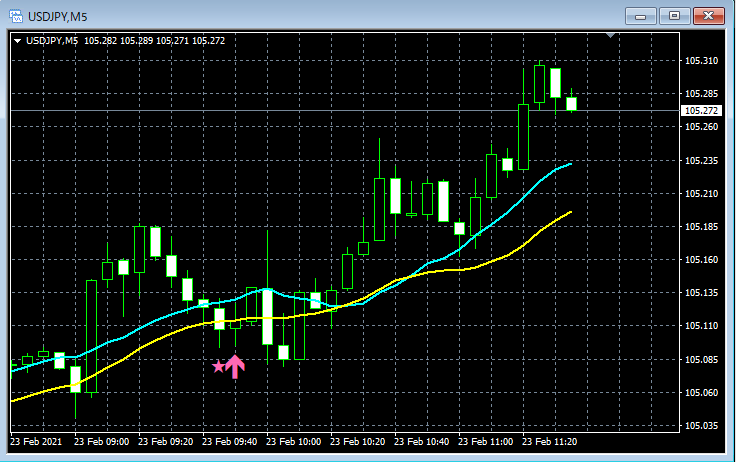The height and width of the screenshot is (462, 736).
Task: Maximize the USDJPY,M5 chart window
Action: pos(674,16)
